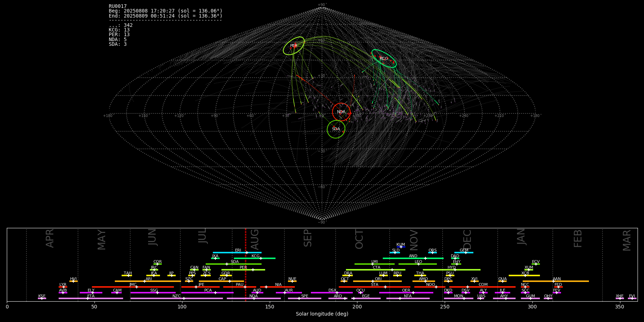Click the HYD shower bar in timeline
The height and width of the screenshot is (322, 644).
point(452,270)
